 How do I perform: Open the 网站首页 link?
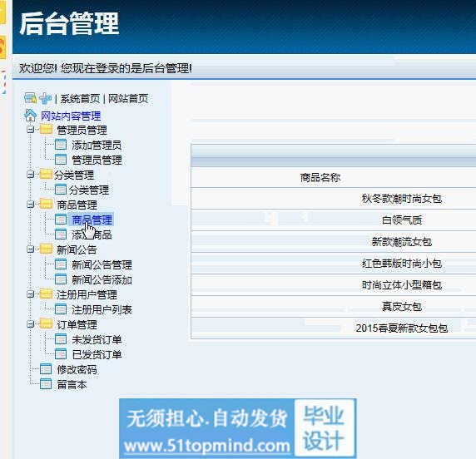[x=128, y=99]
